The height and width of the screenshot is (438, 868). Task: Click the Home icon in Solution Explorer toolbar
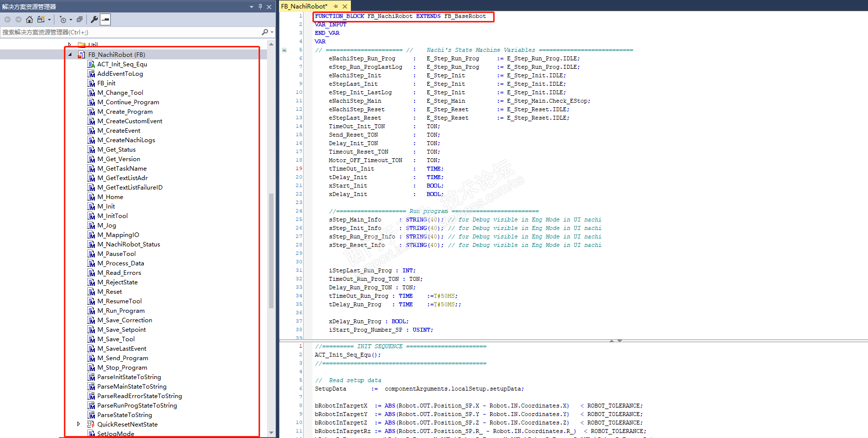pyautogui.click(x=29, y=19)
